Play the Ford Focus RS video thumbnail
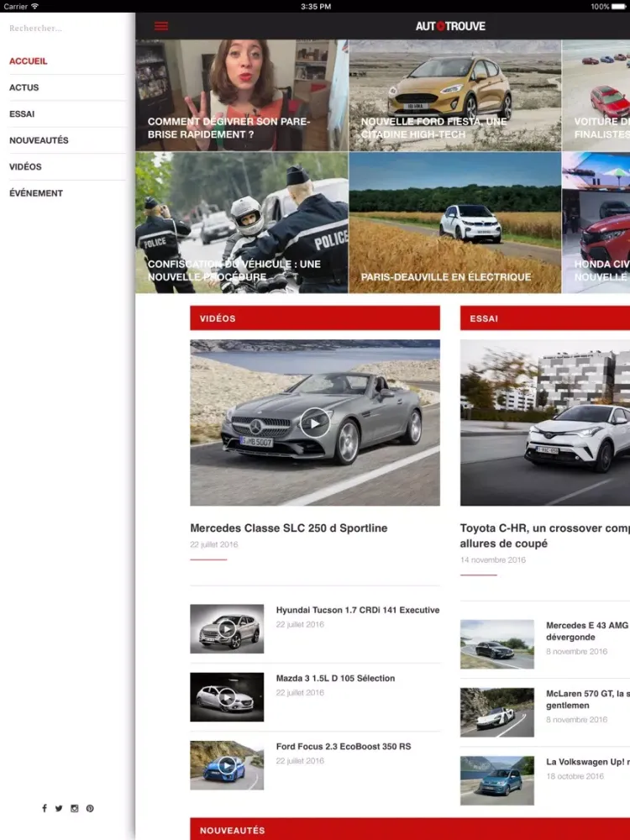Screen dimensions: 630x840 point(227,765)
